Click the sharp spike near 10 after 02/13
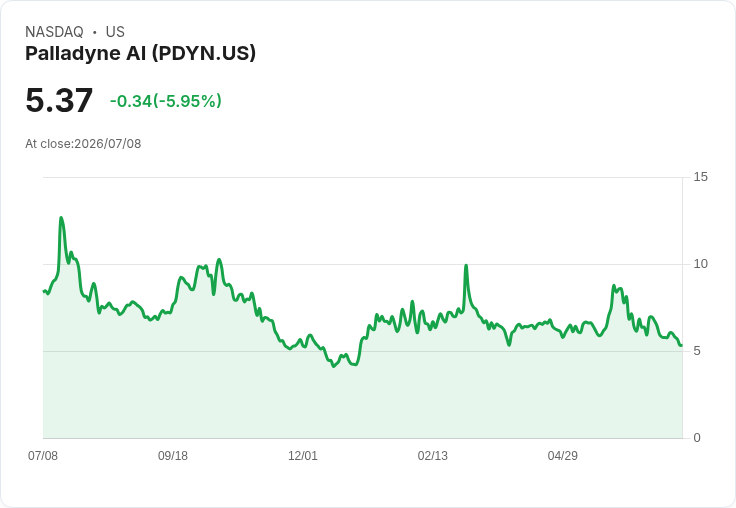This screenshot has height=508, width=736. click(466, 266)
